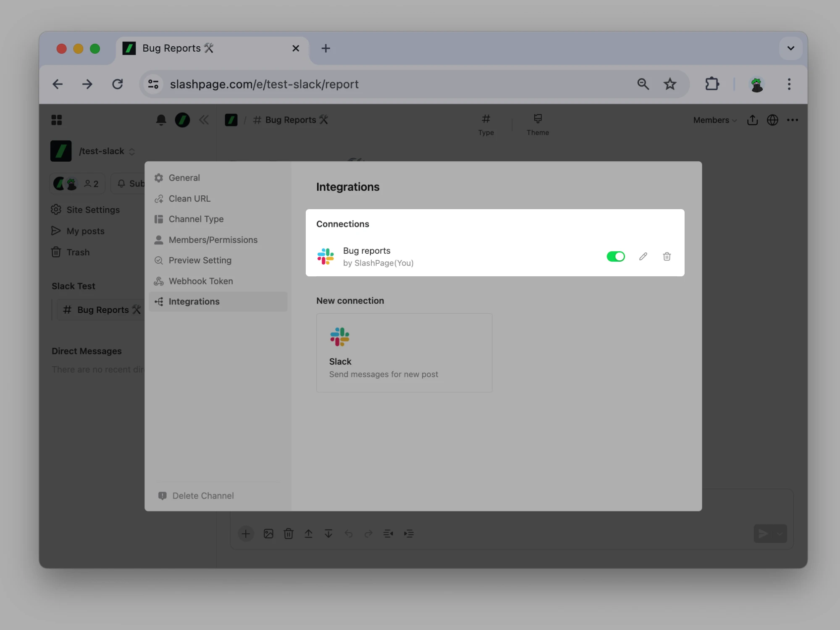840x630 pixels.
Task: Select the Bug Reports channel in sidebar
Action: click(x=101, y=310)
